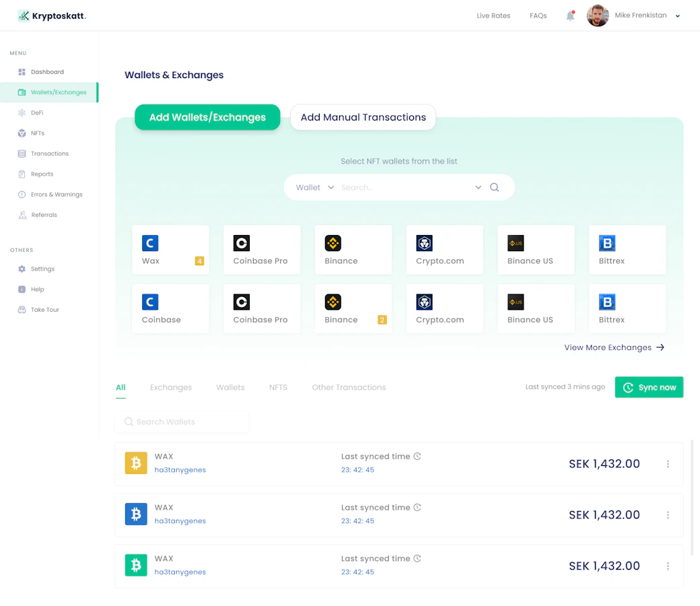Image resolution: width=700 pixels, height=606 pixels.
Task: Open options menu for third WAX wallet
Action: pyautogui.click(x=668, y=566)
